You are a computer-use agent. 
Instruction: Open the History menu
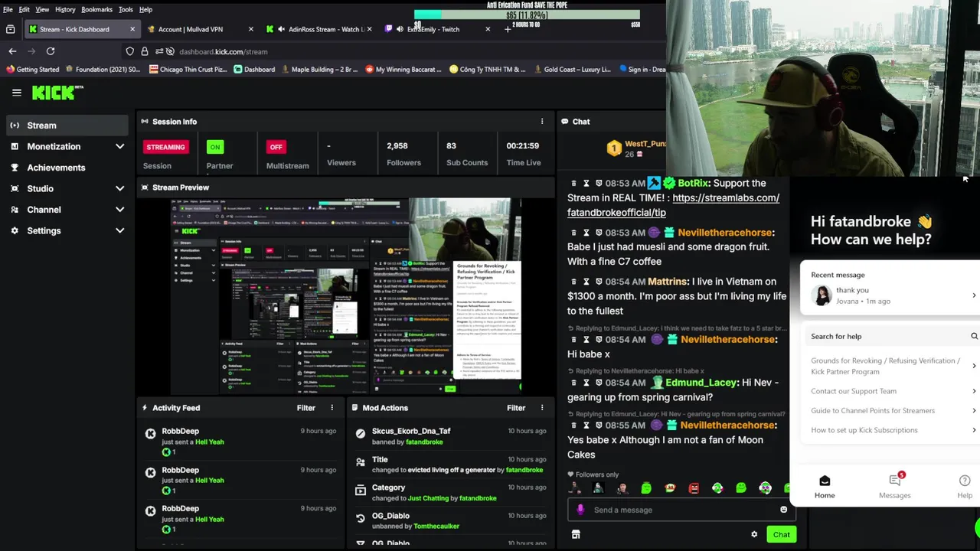(65, 9)
